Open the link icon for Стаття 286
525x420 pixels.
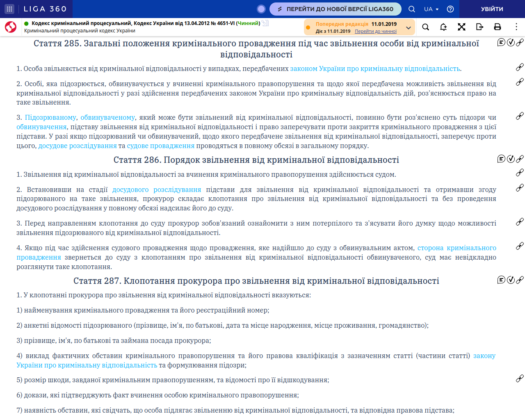[x=520, y=159]
